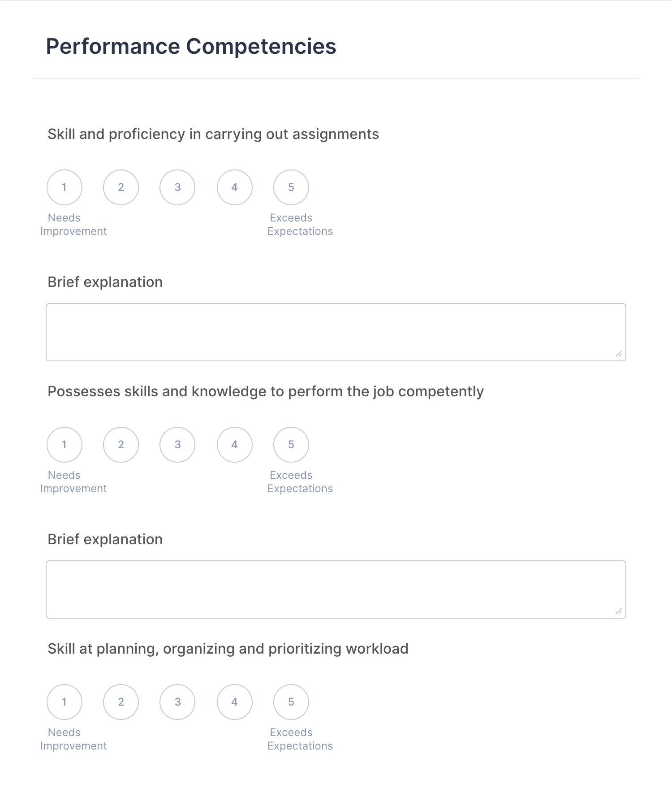Image resolution: width=672 pixels, height=789 pixels.
Task: Click the Performance Competencies heading
Action: click(191, 46)
